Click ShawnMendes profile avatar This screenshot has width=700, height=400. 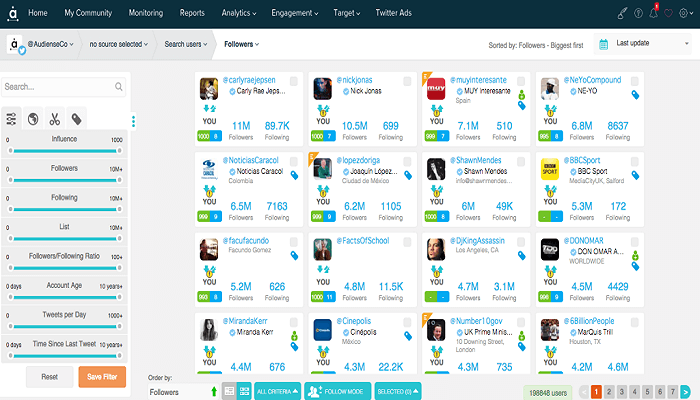[x=436, y=169]
